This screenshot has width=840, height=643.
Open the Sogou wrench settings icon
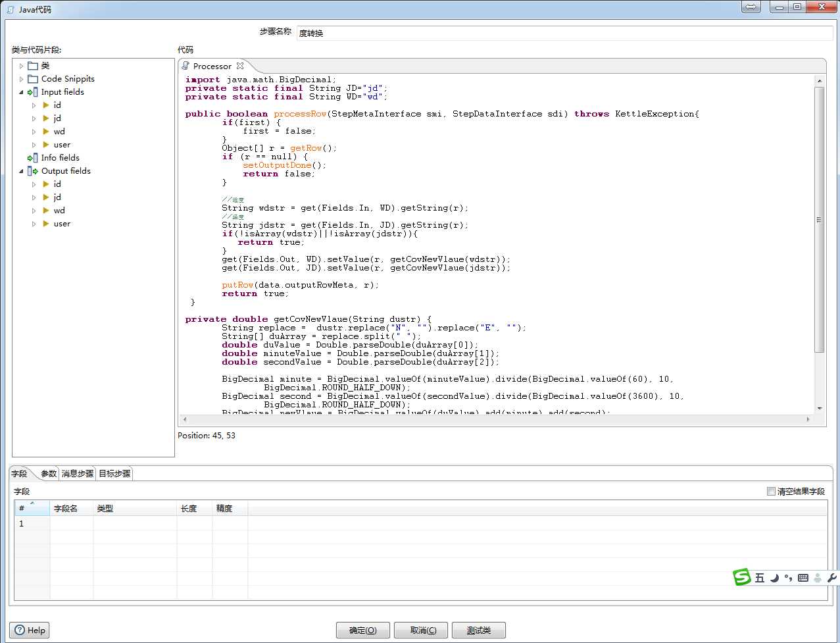click(832, 578)
